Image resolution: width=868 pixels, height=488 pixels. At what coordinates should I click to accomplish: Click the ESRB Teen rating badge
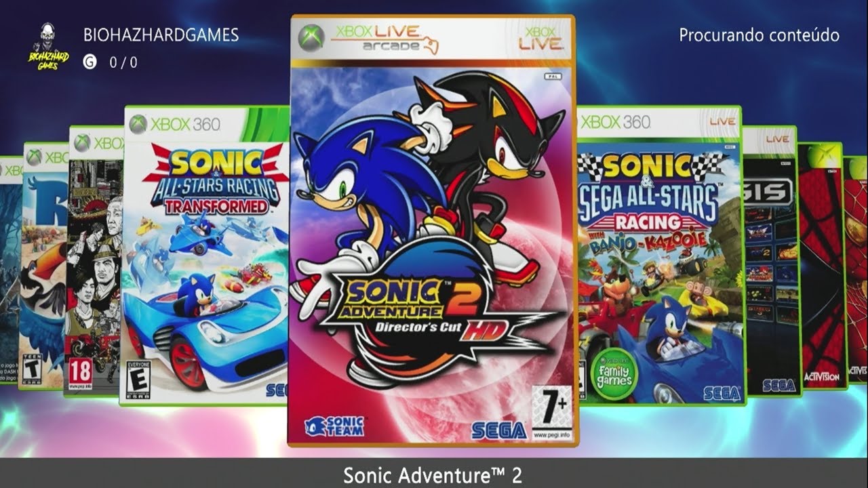tap(30, 369)
